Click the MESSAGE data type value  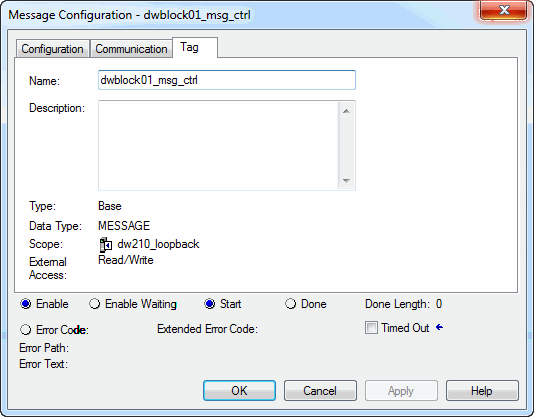(x=124, y=226)
